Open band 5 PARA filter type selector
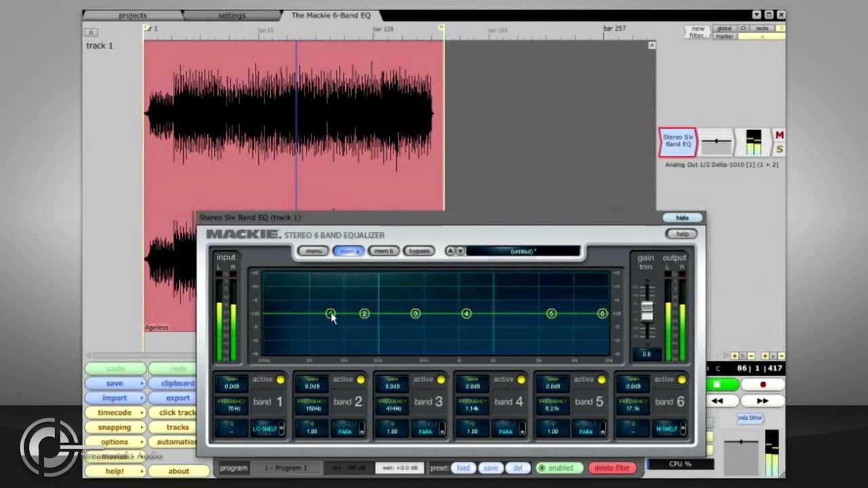 coord(589,428)
